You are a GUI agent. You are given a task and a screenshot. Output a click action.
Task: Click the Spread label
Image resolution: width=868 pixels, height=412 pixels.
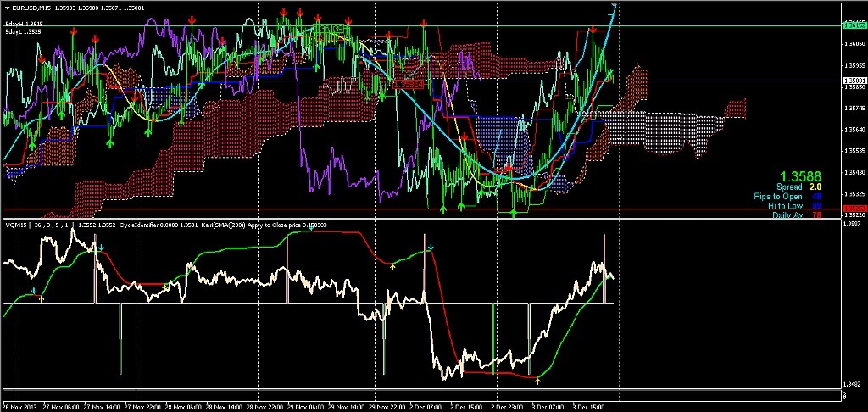pos(789,187)
